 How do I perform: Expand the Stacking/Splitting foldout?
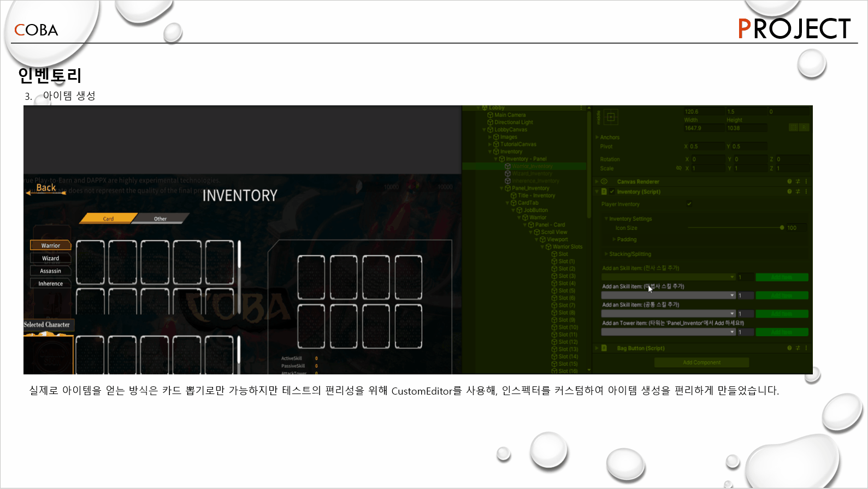tap(606, 254)
